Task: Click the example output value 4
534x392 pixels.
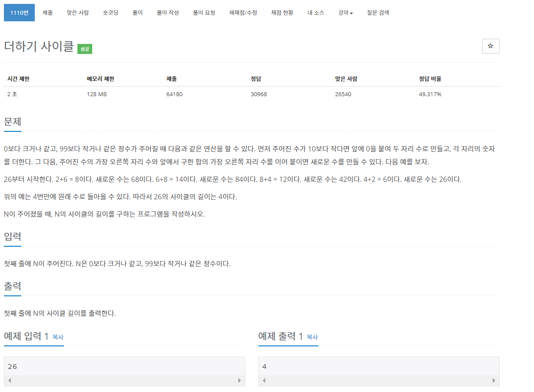Action: tap(264, 366)
